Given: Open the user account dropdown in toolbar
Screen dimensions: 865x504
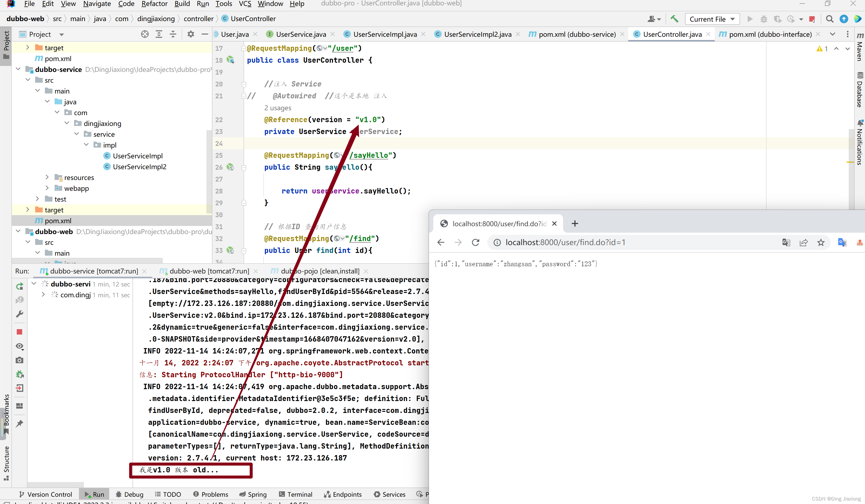Looking at the screenshot, I should [x=654, y=19].
